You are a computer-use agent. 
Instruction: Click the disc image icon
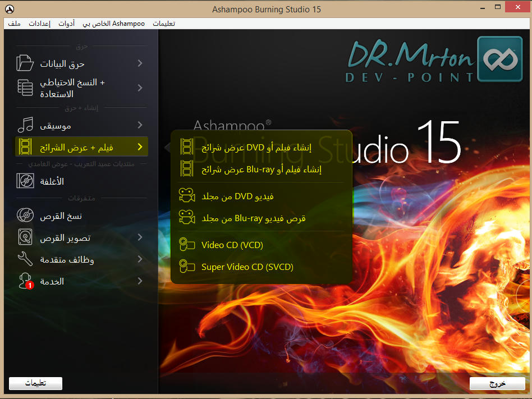coord(25,237)
